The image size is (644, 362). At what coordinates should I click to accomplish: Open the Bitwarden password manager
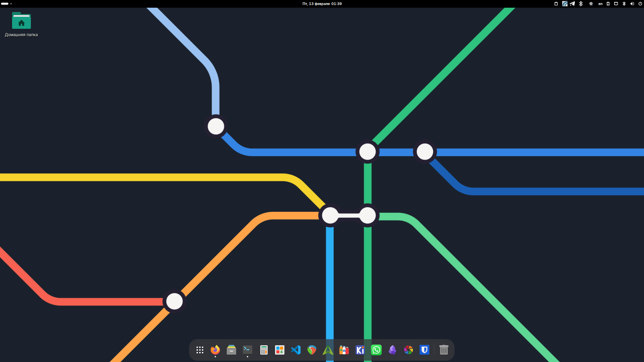pos(425,350)
